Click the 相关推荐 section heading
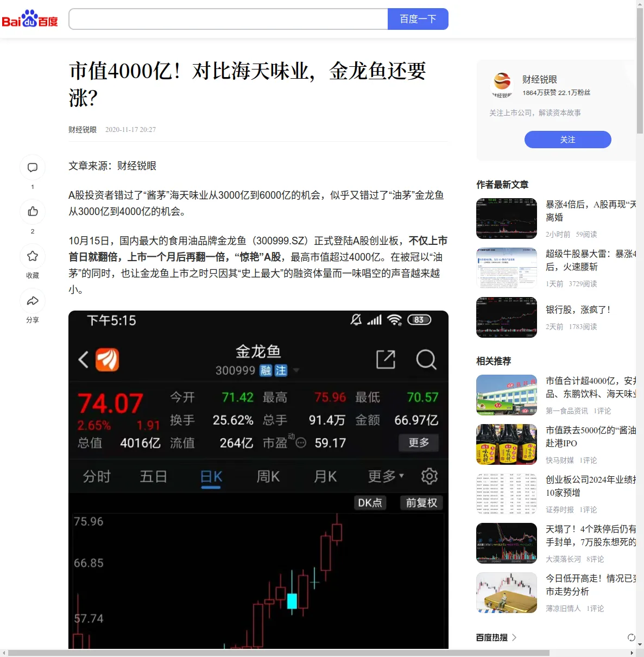Screen dimensions: 644x657 click(494, 361)
